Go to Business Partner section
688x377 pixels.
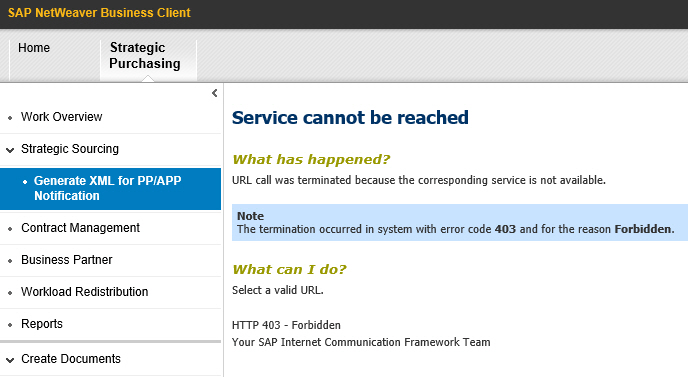point(67,260)
